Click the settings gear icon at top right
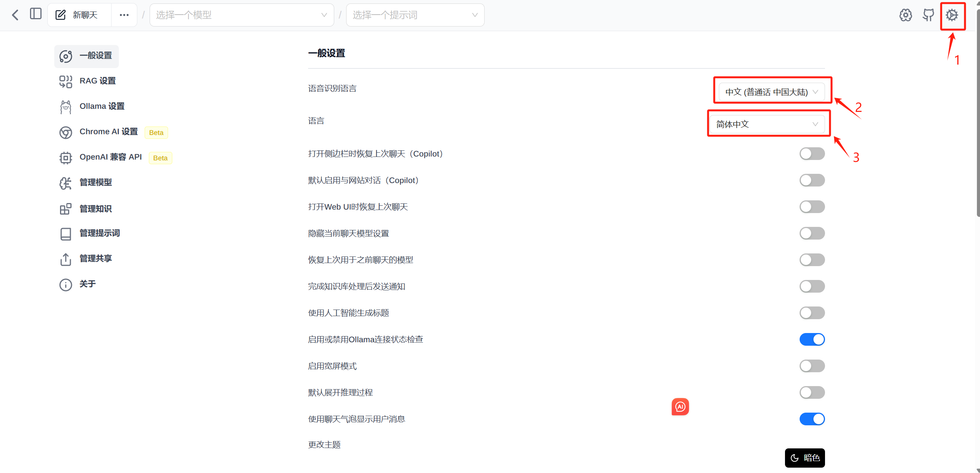 pyautogui.click(x=952, y=15)
